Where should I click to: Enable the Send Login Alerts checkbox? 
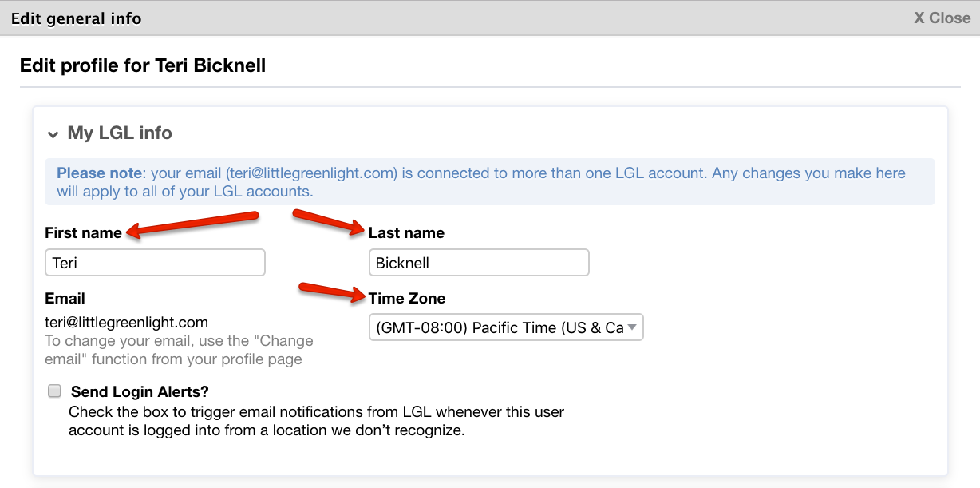point(55,391)
